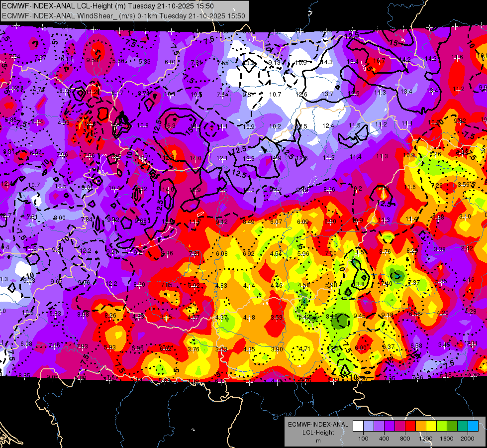Click the 4.18 grid value
Viewport: 487px width, 448px height.
pos(249,318)
